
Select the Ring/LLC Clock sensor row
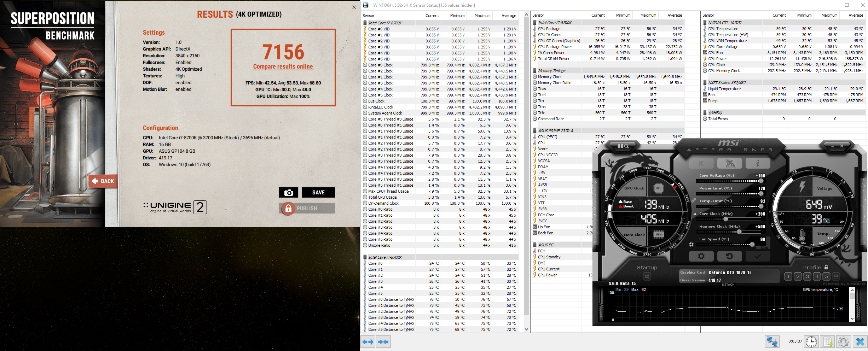coord(440,107)
